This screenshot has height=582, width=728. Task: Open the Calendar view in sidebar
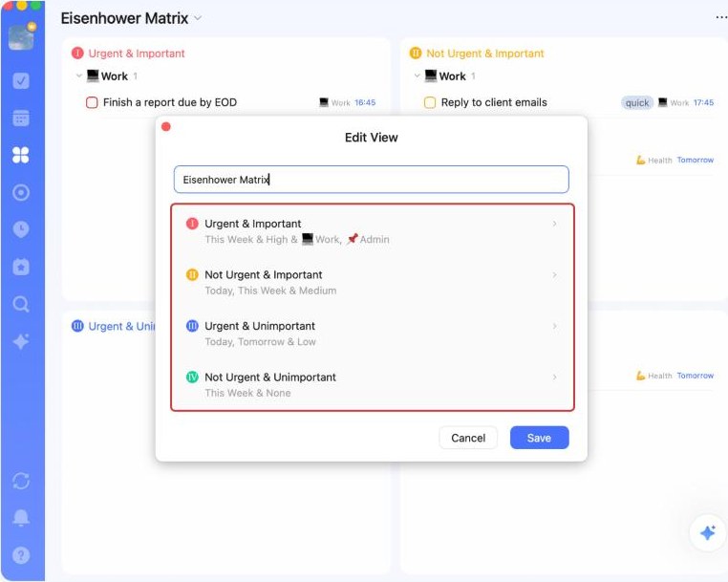21,118
